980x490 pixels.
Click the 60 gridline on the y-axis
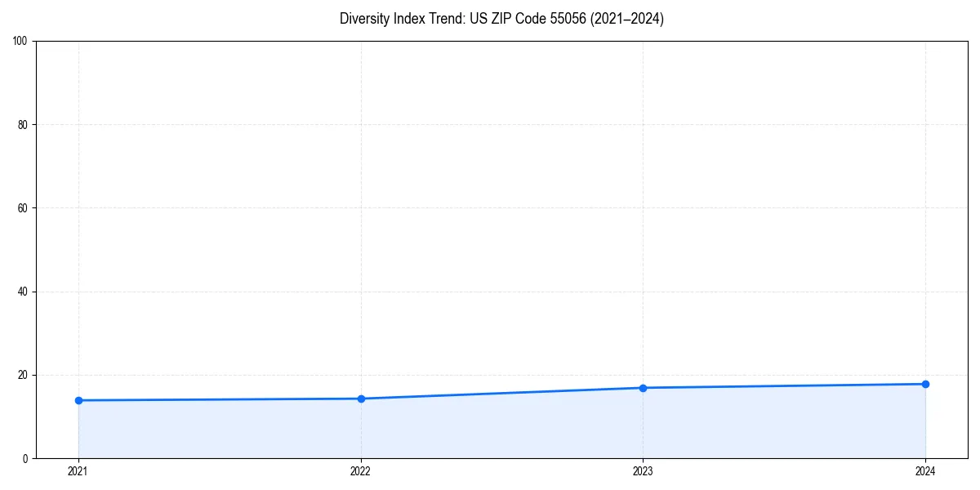[x=490, y=207]
